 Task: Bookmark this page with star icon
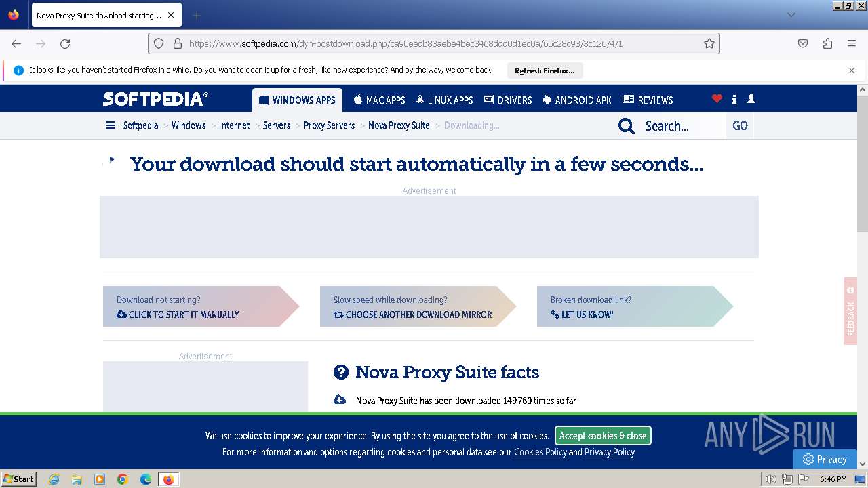pos(709,43)
